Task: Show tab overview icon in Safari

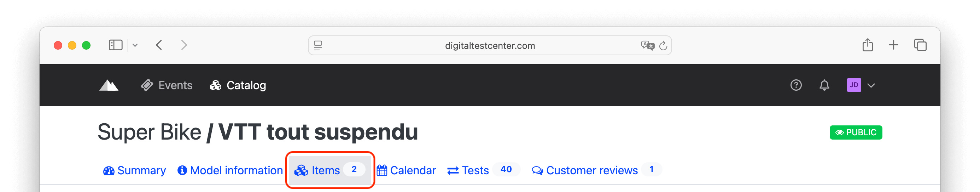Action: coord(920,45)
